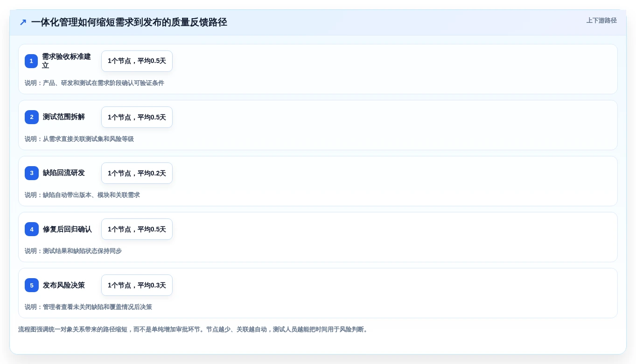Image resolution: width=636 pixels, height=364 pixels.
Task: Select step number badge 3
Action: coord(32,173)
